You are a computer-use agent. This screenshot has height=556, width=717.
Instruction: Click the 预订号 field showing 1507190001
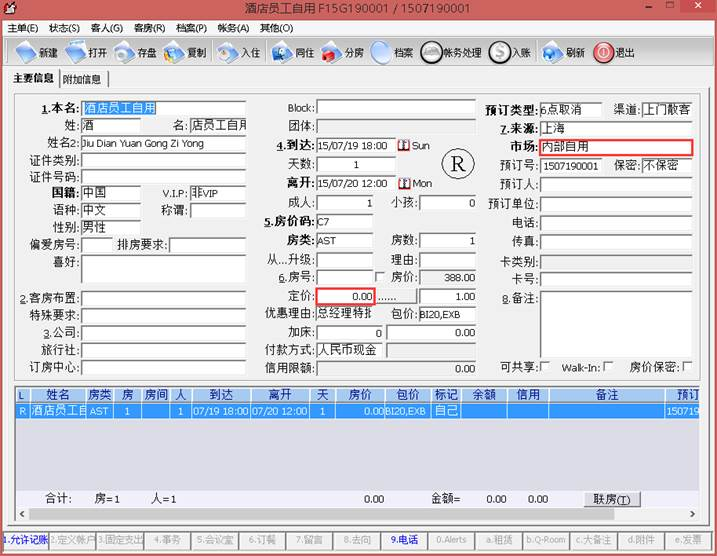click(571, 166)
